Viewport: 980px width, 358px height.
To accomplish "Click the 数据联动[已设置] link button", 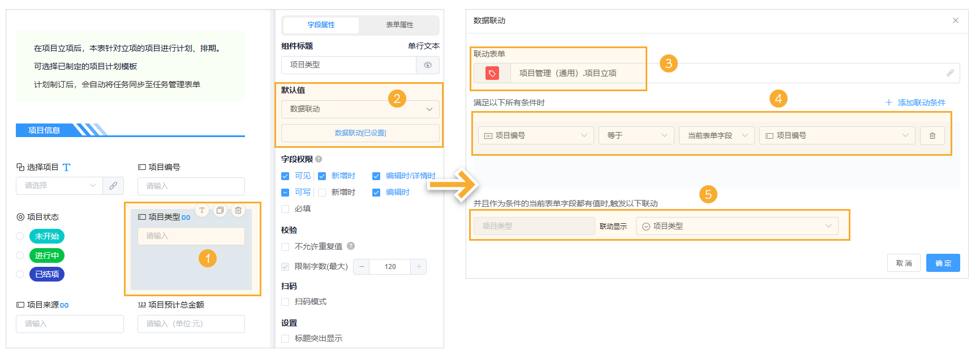I will [x=360, y=133].
